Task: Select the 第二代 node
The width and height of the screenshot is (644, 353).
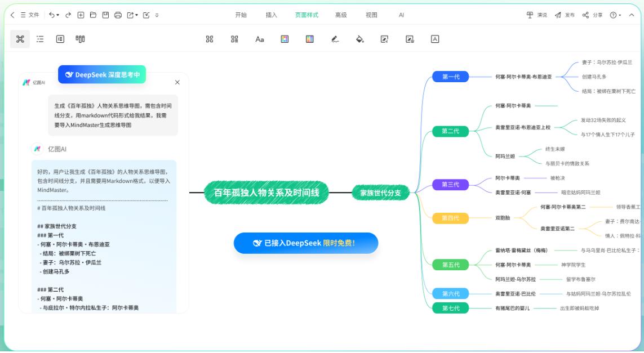Action: (x=451, y=131)
